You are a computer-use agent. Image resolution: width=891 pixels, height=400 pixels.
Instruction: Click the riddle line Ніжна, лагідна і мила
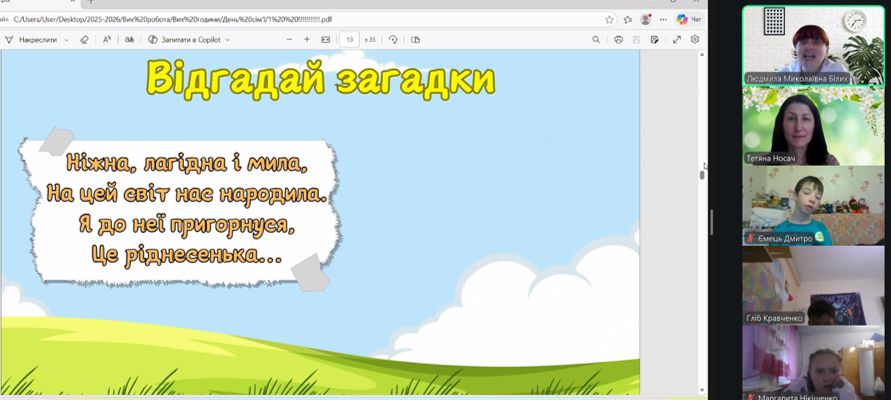pyautogui.click(x=187, y=163)
